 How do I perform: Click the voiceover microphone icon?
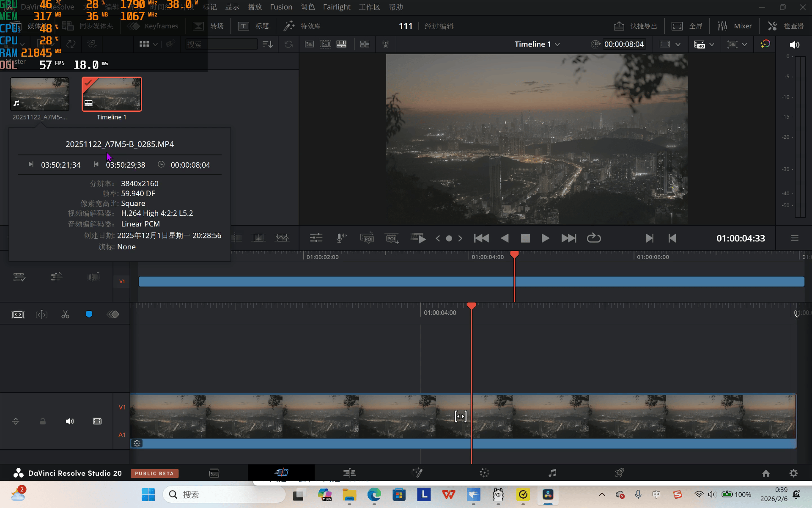341,238
